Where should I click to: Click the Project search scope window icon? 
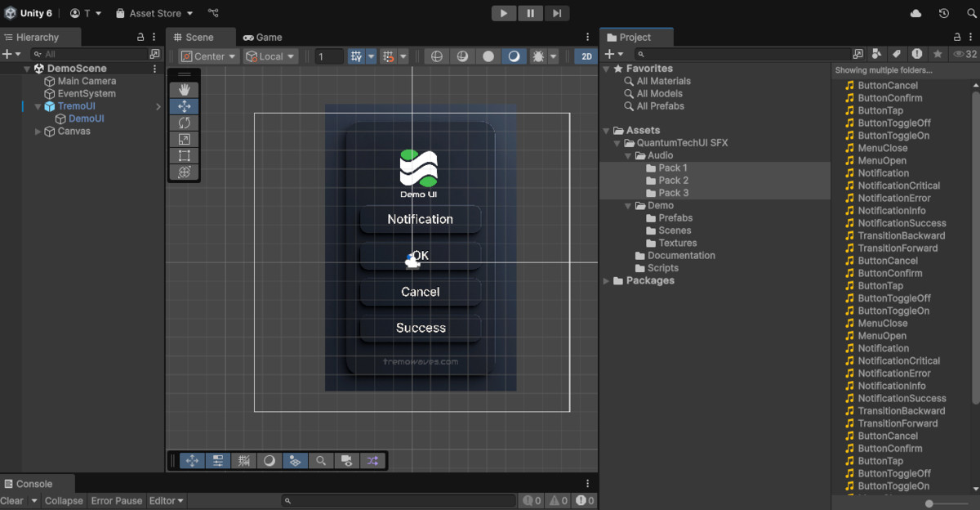(857, 54)
